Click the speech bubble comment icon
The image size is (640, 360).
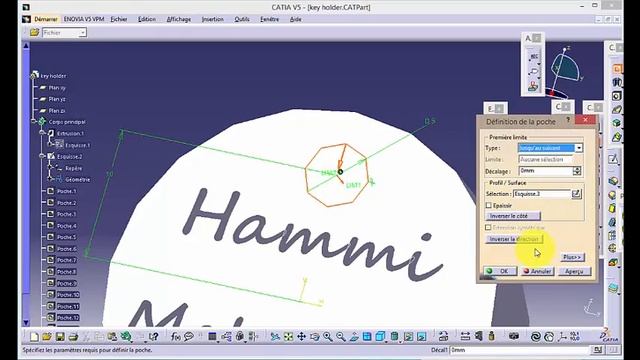(x=189, y=337)
